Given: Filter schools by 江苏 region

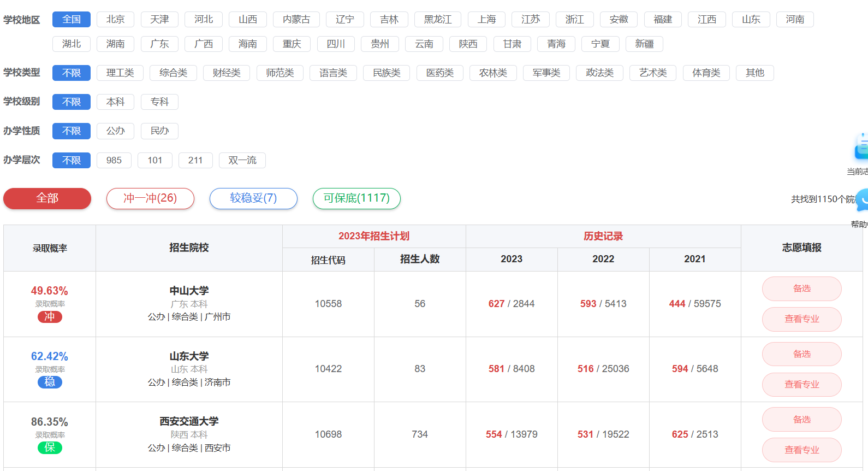Looking at the screenshot, I should pyautogui.click(x=531, y=20).
